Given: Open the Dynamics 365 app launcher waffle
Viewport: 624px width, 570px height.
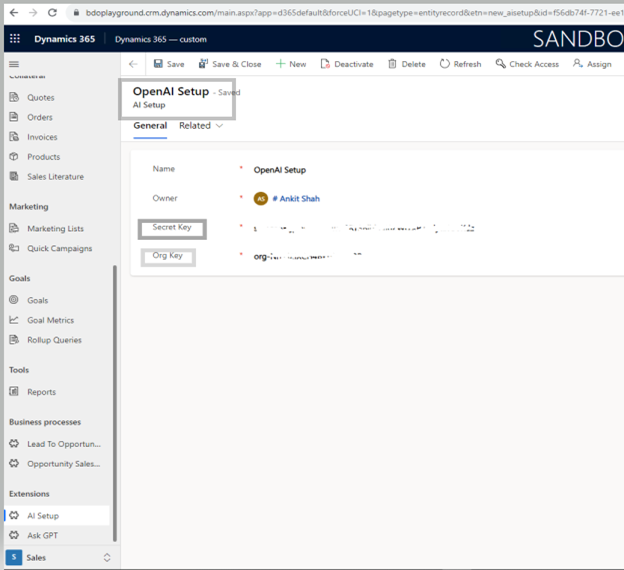Looking at the screenshot, I should click(15, 39).
